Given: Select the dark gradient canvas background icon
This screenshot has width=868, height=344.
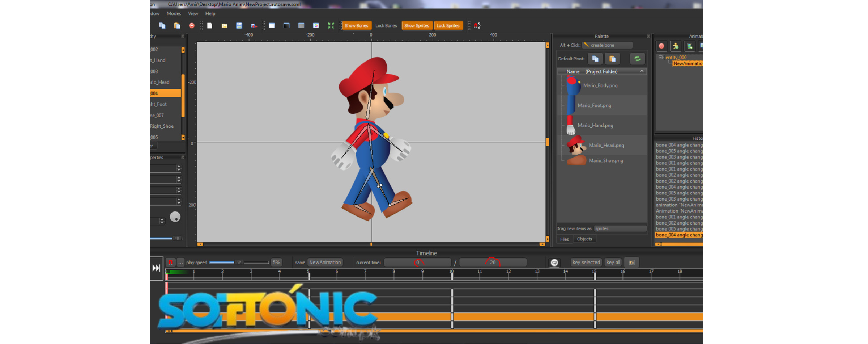Looking at the screenshot, I should click(x=286, y=25).
